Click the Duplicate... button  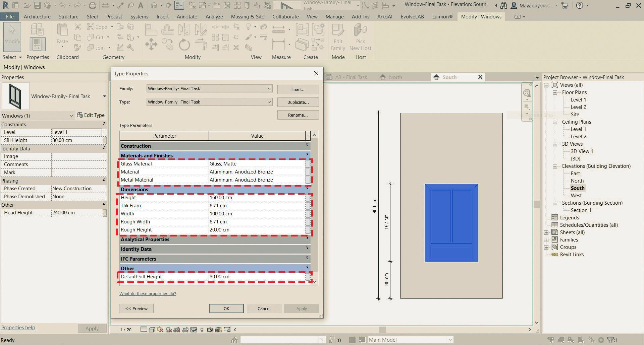pyautogui.click(x=298, y=102)
